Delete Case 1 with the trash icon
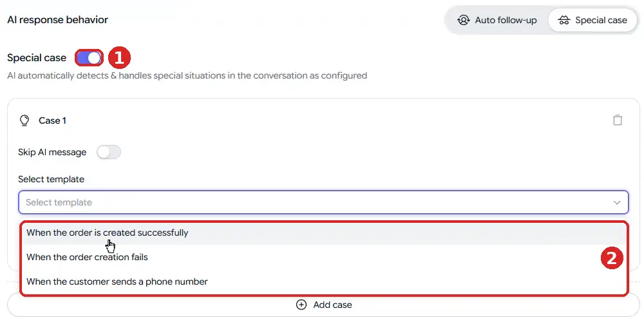 click(x=618, y=120)
